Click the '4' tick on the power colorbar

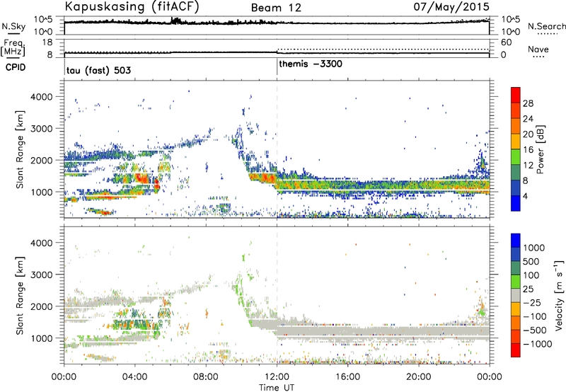tap(526, 196)
